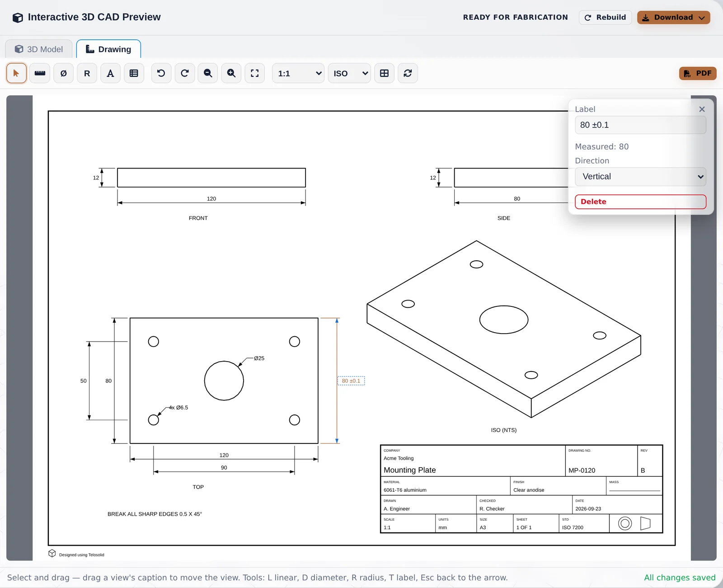Screen dimensions: 723x588
Task: Click the 90 dimension in top view
Action: (x=224, y=467)
